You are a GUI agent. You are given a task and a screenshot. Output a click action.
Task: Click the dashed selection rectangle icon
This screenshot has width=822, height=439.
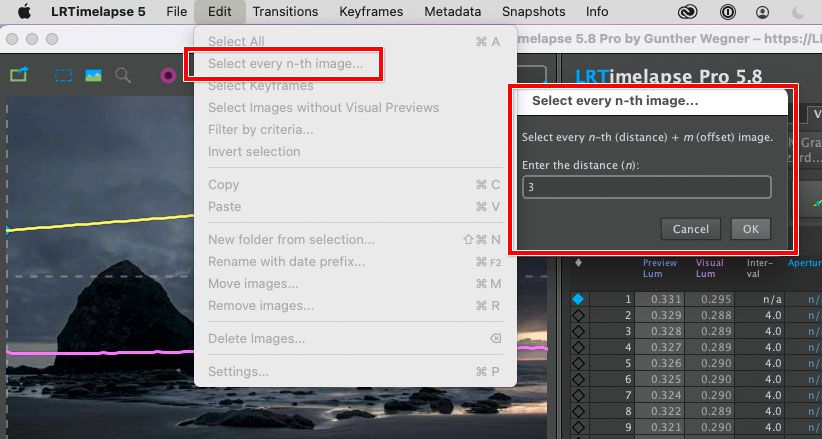click(x=63, y=75)
